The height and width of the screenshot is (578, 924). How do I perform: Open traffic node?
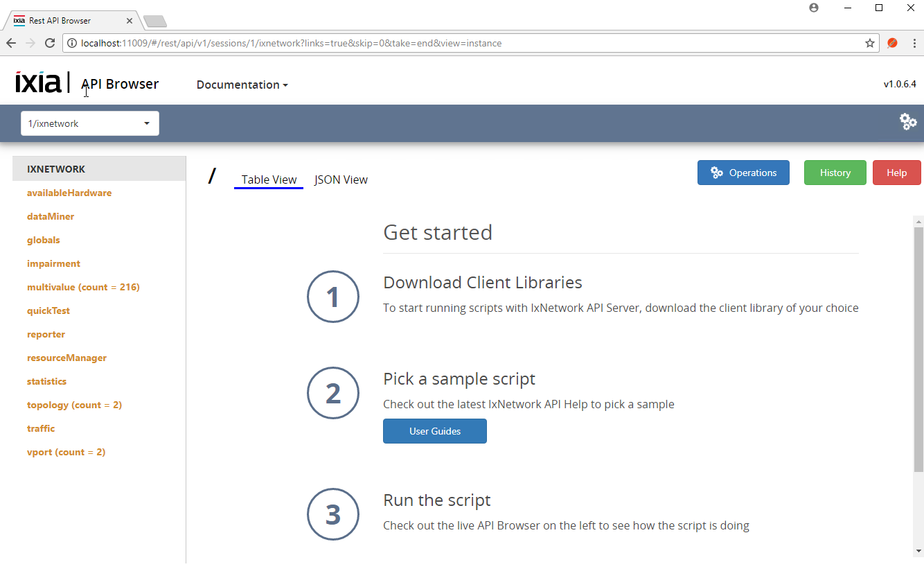coord(41,428)
